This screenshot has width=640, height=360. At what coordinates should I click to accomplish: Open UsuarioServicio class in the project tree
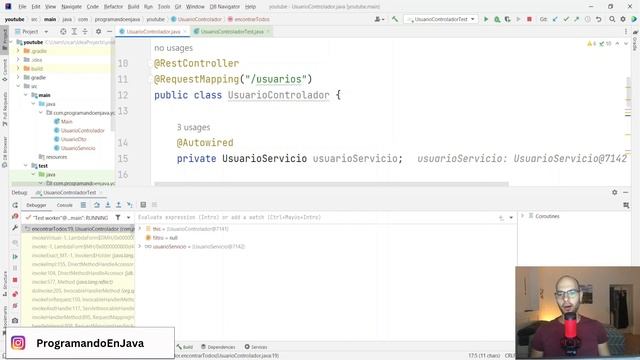coord(78,148)
